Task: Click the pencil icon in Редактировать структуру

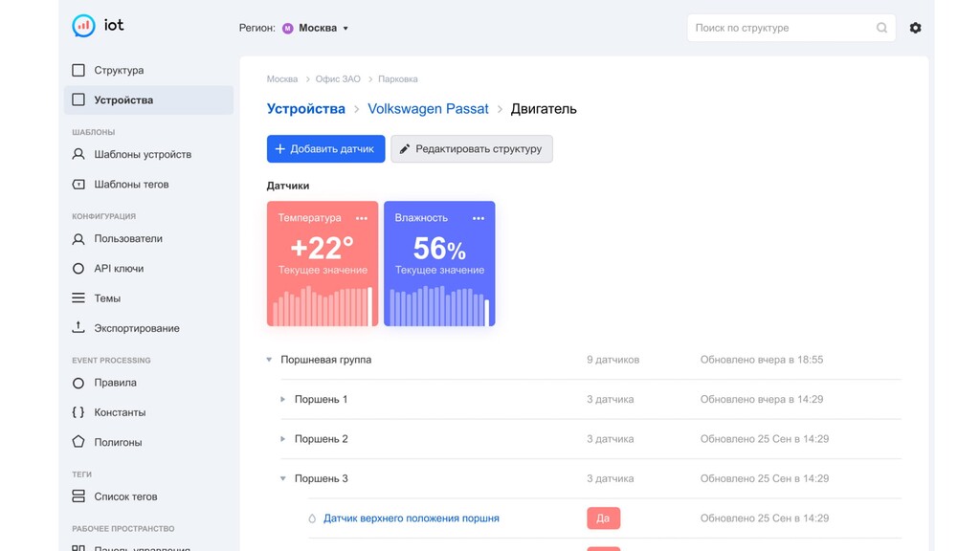Action: point(405,148)
